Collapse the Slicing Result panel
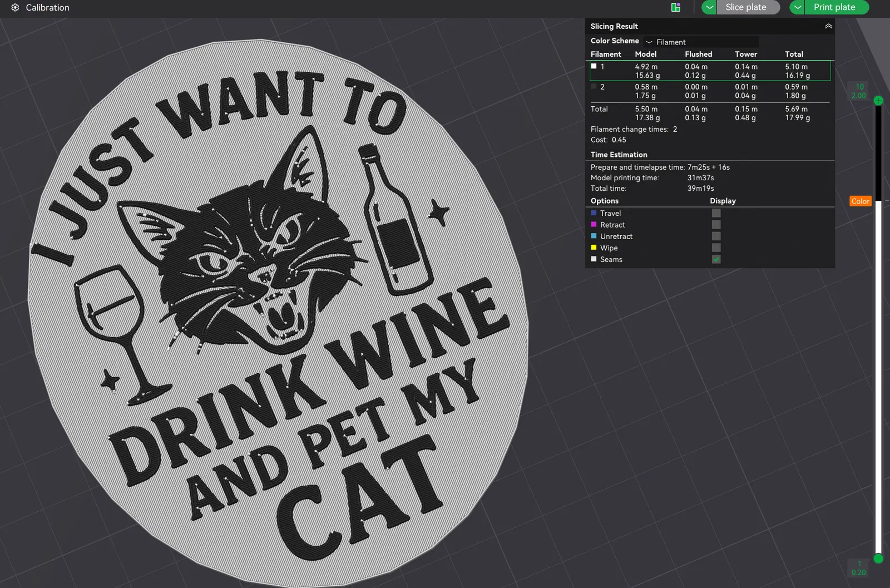This screenshot has width=890, height=588. coord(828,26)
